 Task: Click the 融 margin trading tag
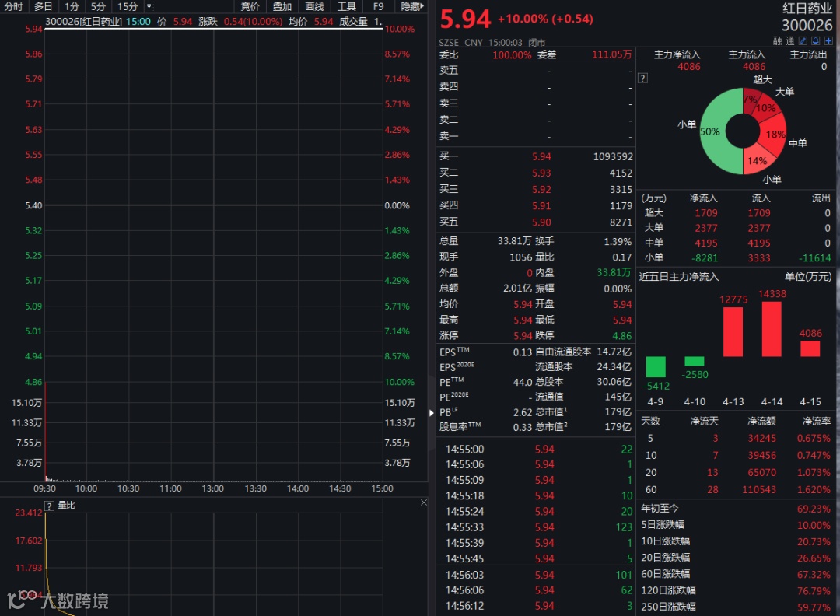pyautogui.click(x=778, y=40)
